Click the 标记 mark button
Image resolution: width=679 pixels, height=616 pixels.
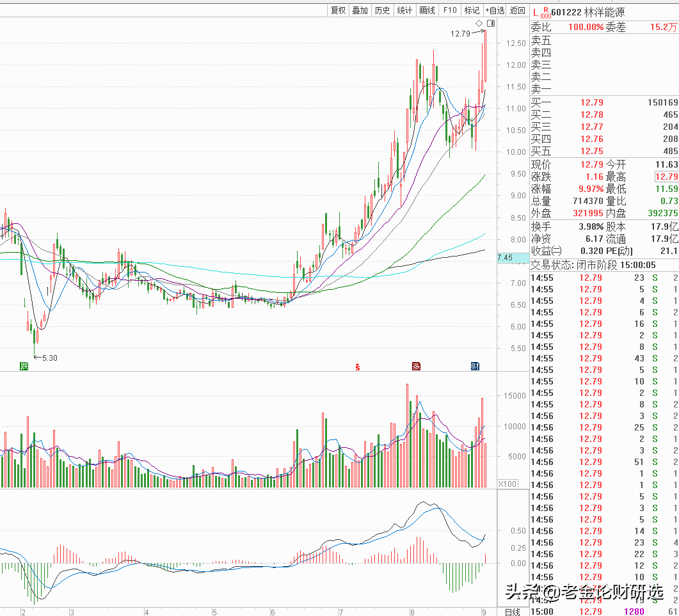click(x=472, y=10)
